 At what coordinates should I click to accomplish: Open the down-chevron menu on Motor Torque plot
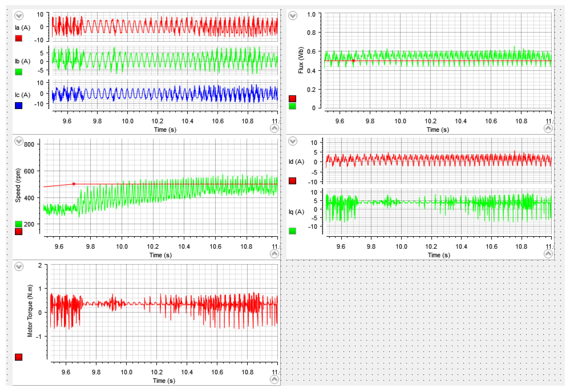19,267
